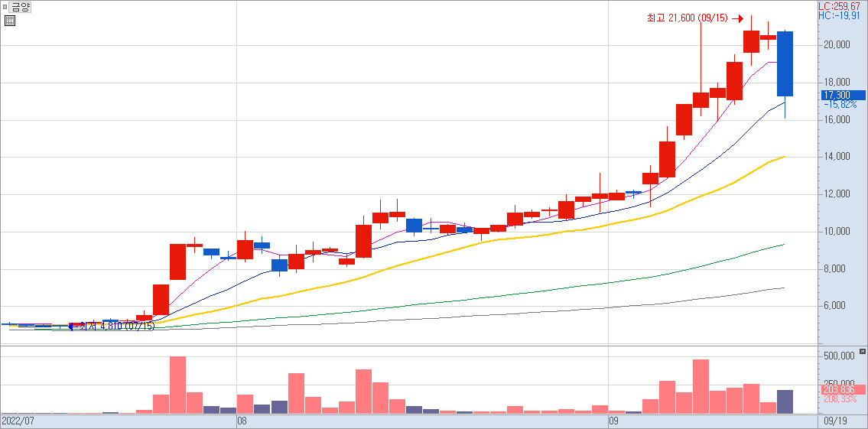Click the 08 month label on the date axis
The image size is (868, 429).
(242, 421)
